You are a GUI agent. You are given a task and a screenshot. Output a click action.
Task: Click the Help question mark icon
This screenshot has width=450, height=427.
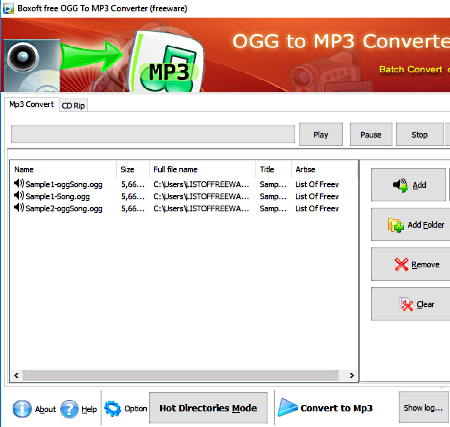[x=69, y=409]
